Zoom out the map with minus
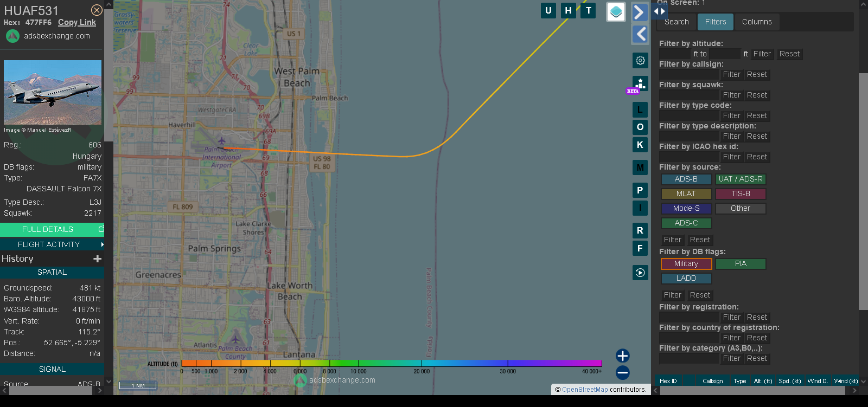868x407 pixels. point(623,373)
